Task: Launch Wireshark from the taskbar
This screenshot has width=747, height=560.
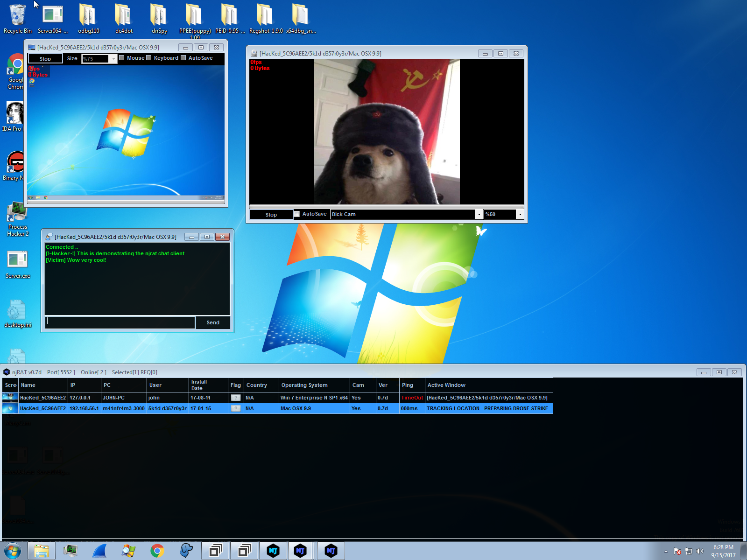Action: click(x=99, y=551)
